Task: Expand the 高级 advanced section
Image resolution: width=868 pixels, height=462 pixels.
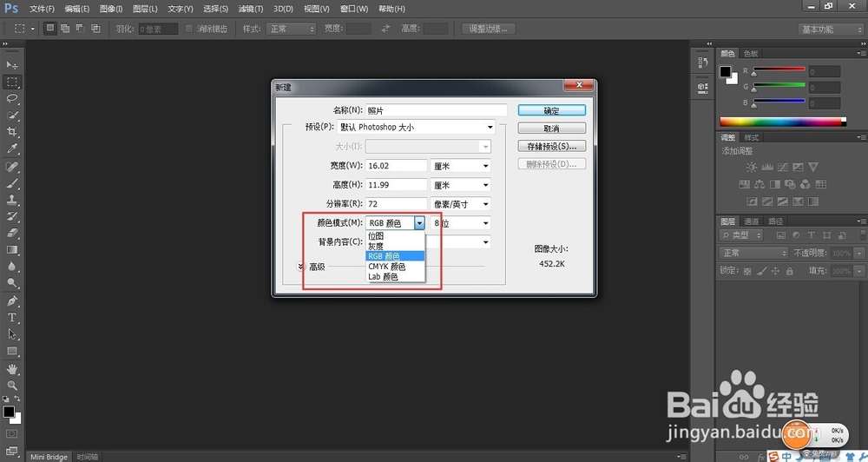Action: (x=300, y=267)
